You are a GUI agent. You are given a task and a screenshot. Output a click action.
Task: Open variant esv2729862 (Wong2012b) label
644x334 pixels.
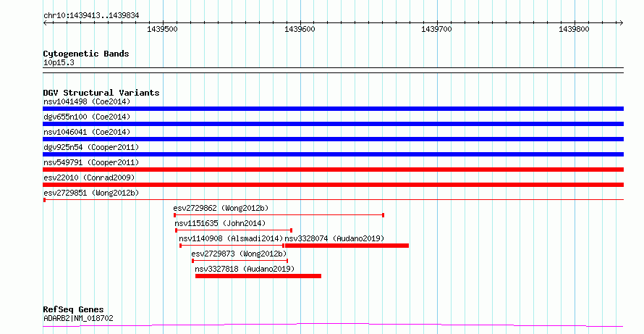pos(221,208)
